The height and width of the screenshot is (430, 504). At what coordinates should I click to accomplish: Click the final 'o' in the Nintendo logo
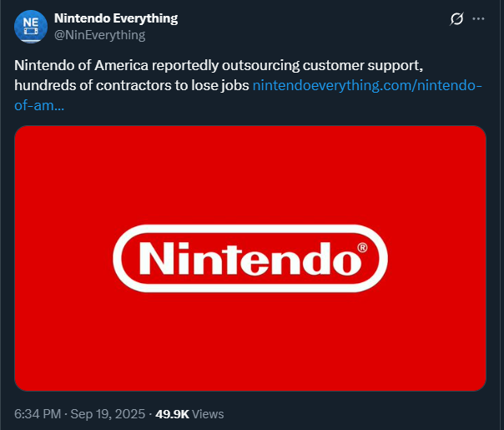click(x=346, y=263)
